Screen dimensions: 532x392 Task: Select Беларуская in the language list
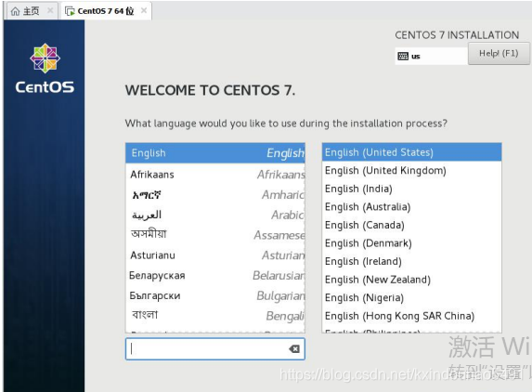click(215, 275)
